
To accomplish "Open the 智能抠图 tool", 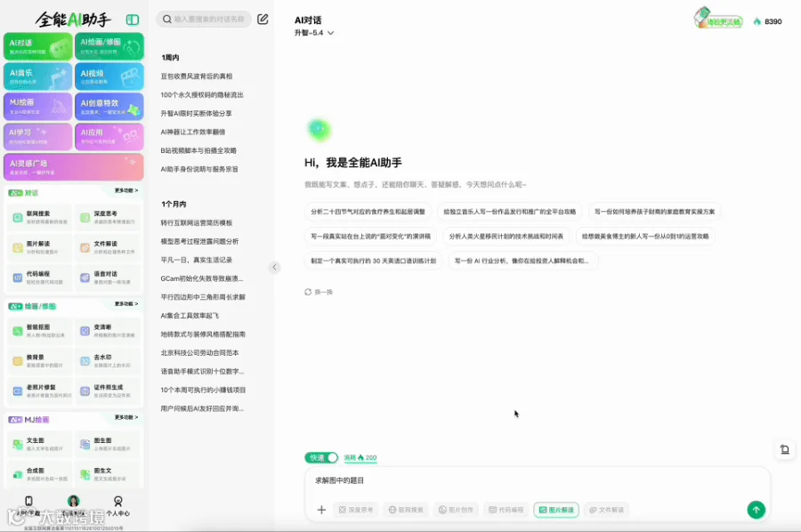I will 40,331.
